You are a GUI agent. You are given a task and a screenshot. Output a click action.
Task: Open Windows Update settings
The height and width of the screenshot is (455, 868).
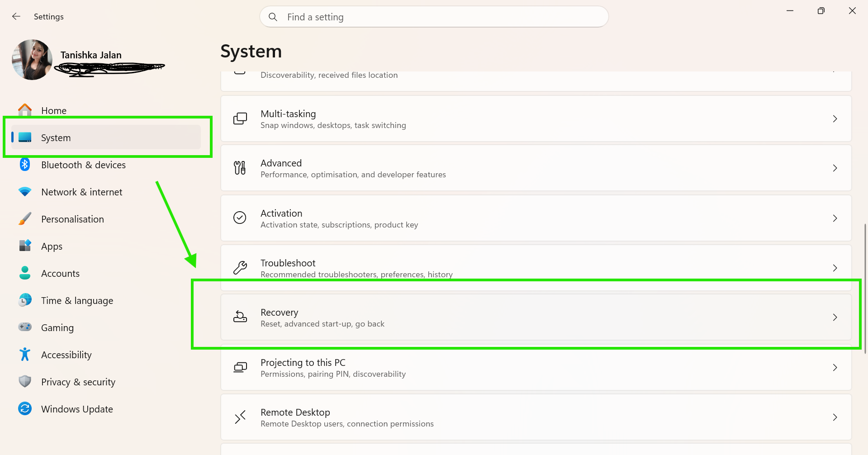(x=106, y=409)
